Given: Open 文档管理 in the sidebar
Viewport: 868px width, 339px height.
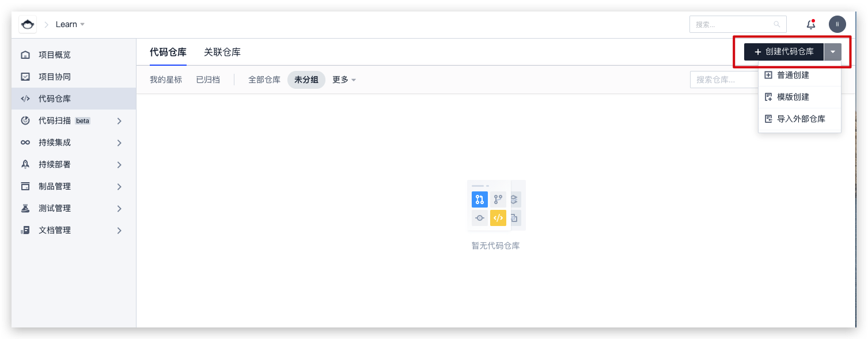Looking at the screenshot, I should [x=74, y=230].
